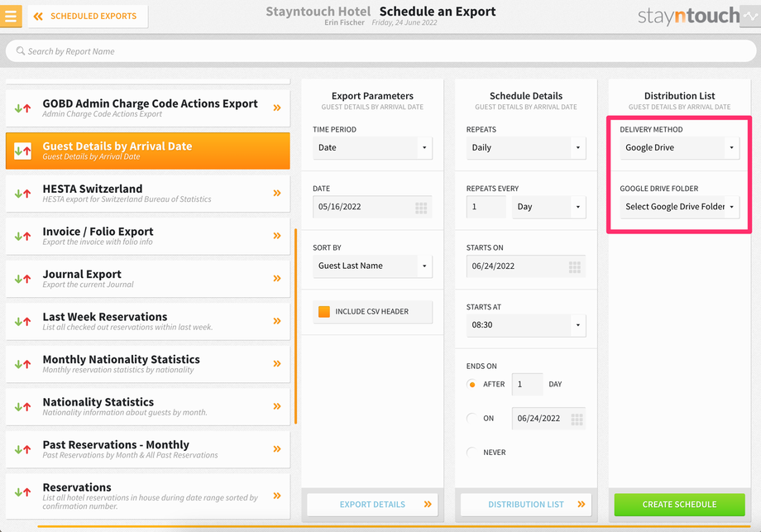Viewport: 761px width, 532px height.
Task: Open the Time Period dropdown
Action: click(x=372, y=147)
